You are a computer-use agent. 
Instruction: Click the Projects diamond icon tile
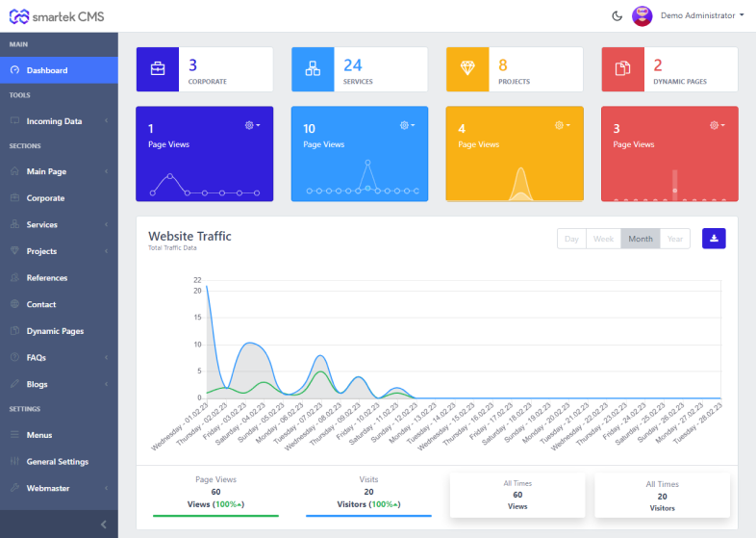click(467, 69)
